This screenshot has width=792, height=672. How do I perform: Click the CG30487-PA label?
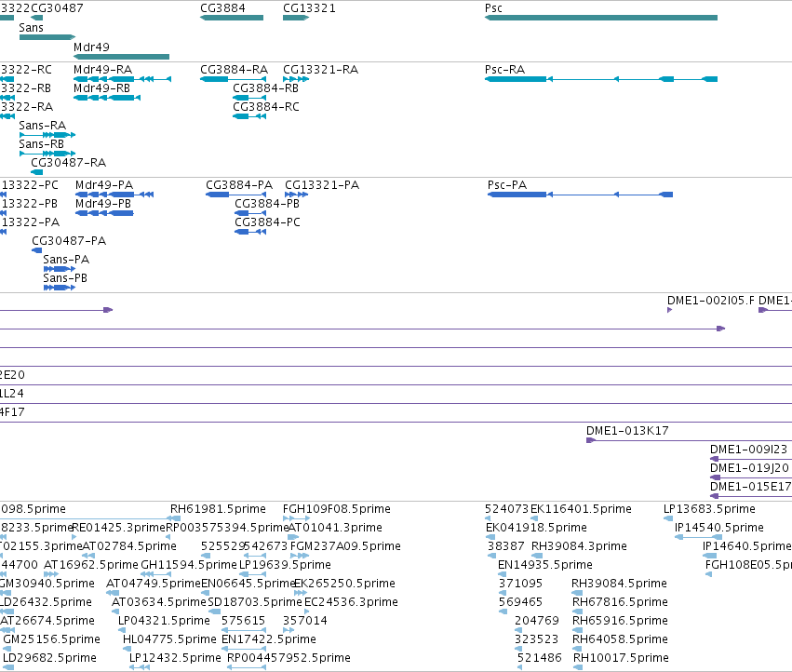69,241
